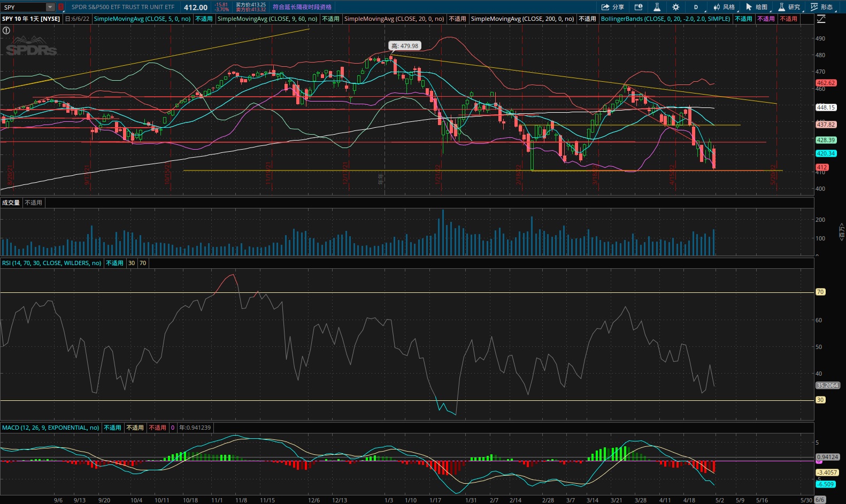Image resolution: width=846 pixels, height=504 pixels.
Task: Click the 420.34 price axis bubble
Action: (x=826, y=153)
